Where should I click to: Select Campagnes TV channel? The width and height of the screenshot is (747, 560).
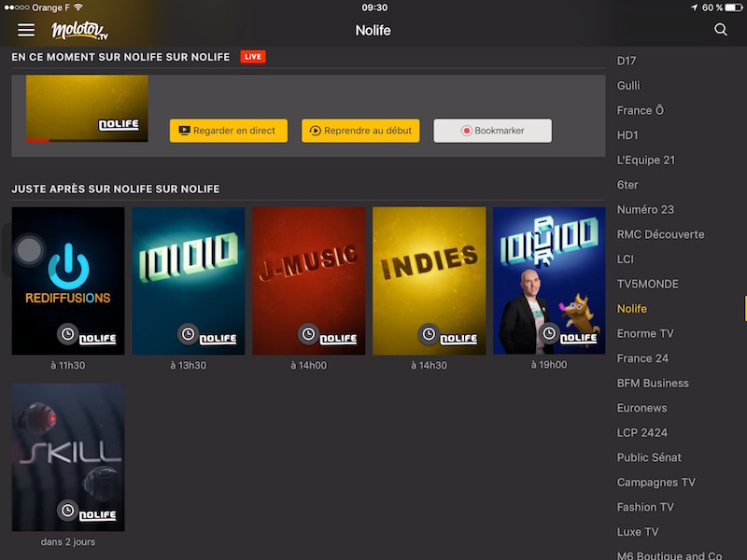coord(656,482)
